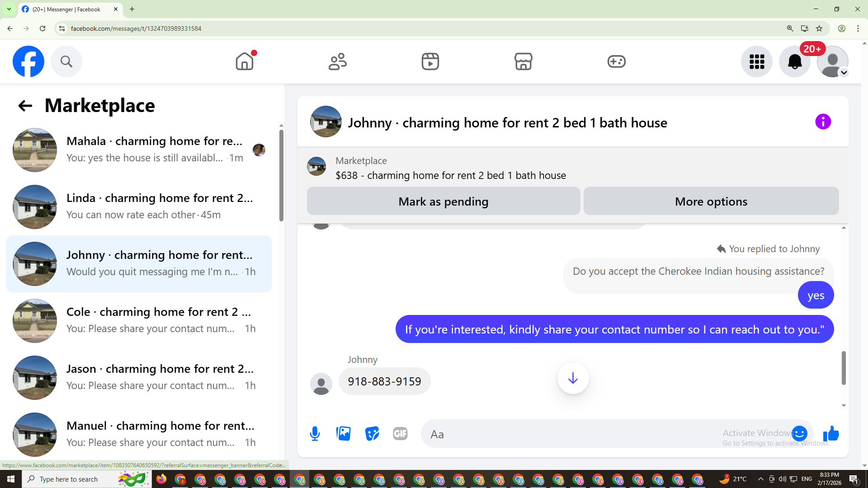Open the emoji picker smiley
This screenshot has width=868, height=488.
(799, 434)
